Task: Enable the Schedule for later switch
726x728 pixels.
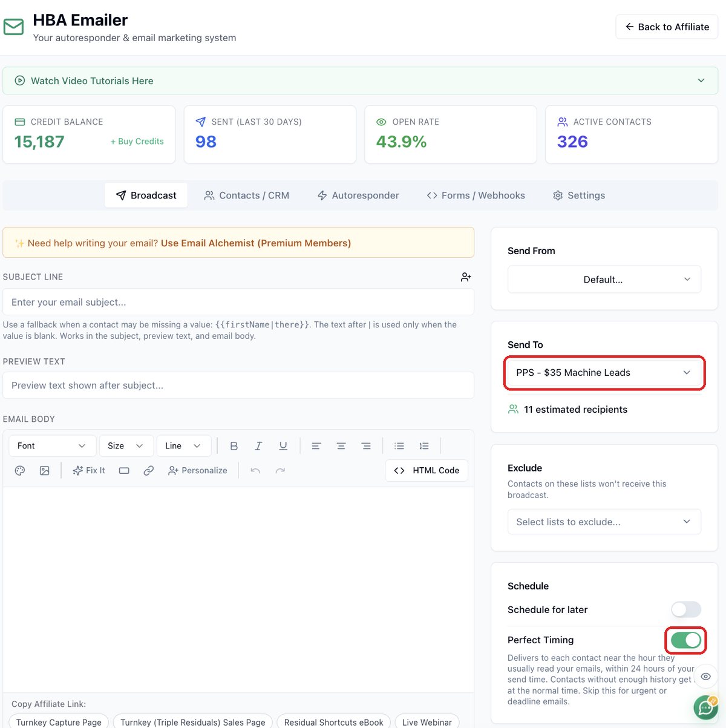Action: (686, 609)
